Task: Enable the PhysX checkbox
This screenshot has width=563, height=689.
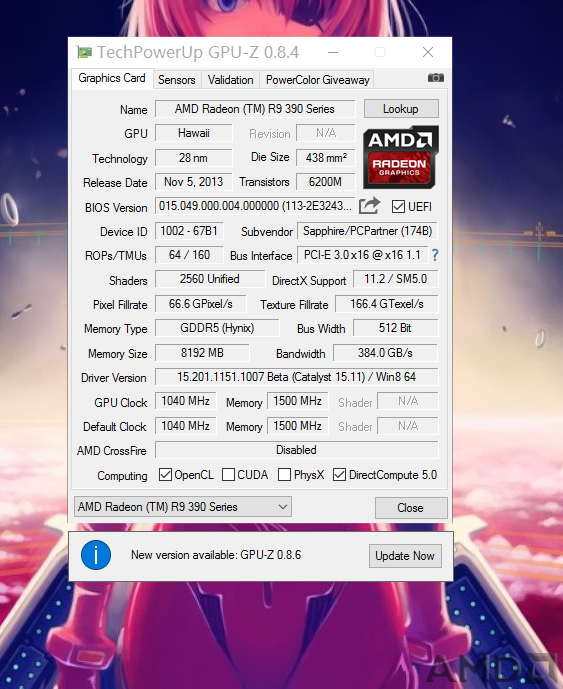Action: pyautogui.click(x=284, y=475)
